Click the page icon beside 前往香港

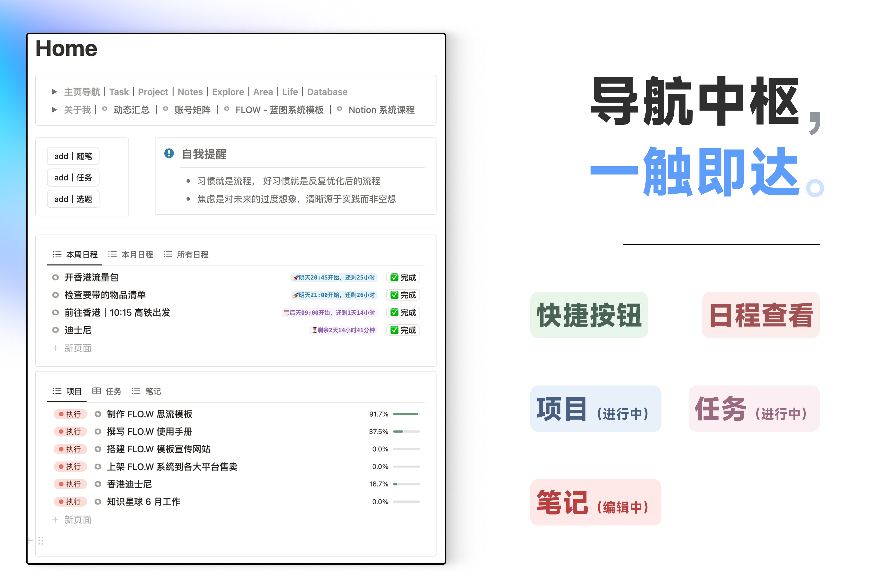pos(55,312)
